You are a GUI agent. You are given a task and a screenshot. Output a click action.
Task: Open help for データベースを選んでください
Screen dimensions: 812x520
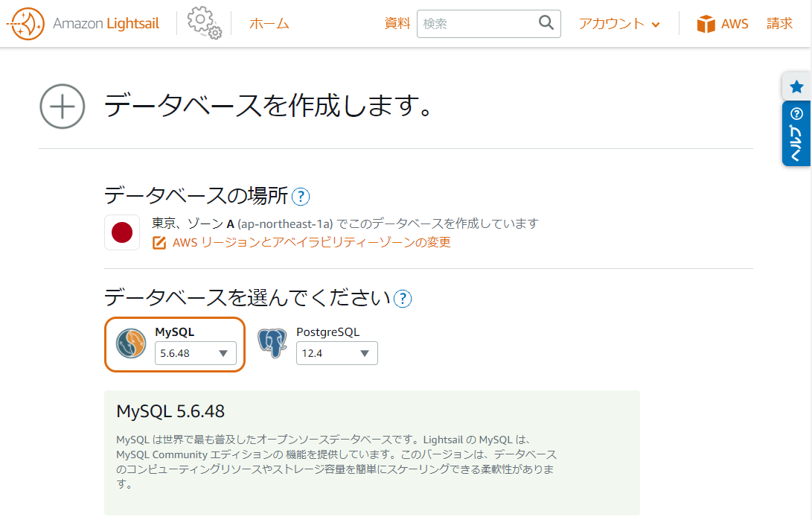pos(403,299)
